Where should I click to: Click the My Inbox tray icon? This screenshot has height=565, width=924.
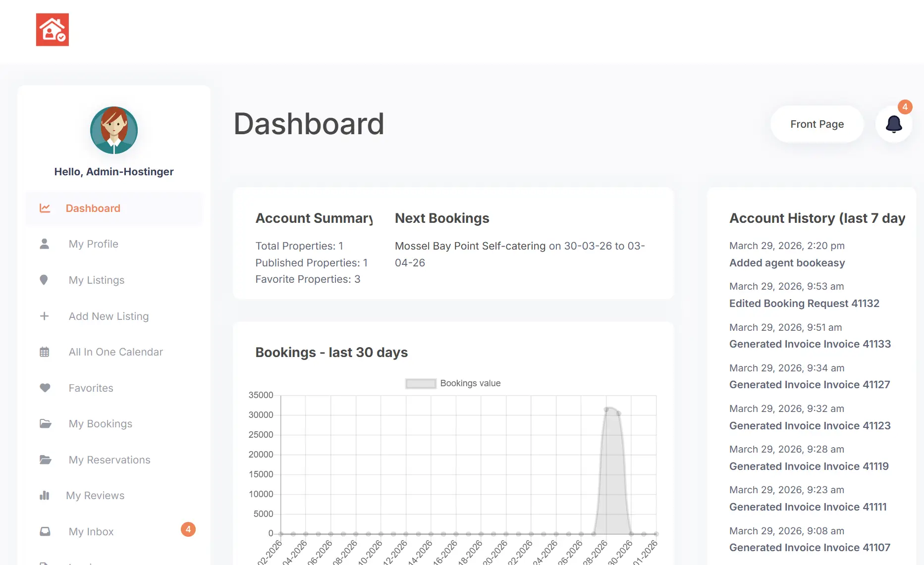pos(45,531)
